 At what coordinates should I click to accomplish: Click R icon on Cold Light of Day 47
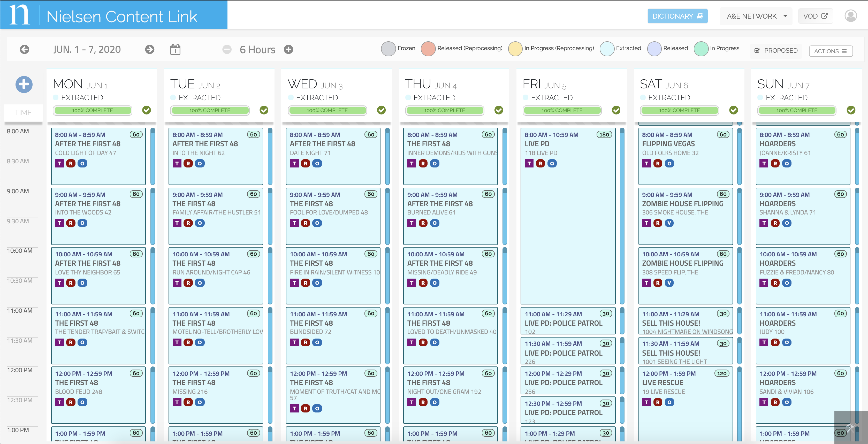click(71, 163)
